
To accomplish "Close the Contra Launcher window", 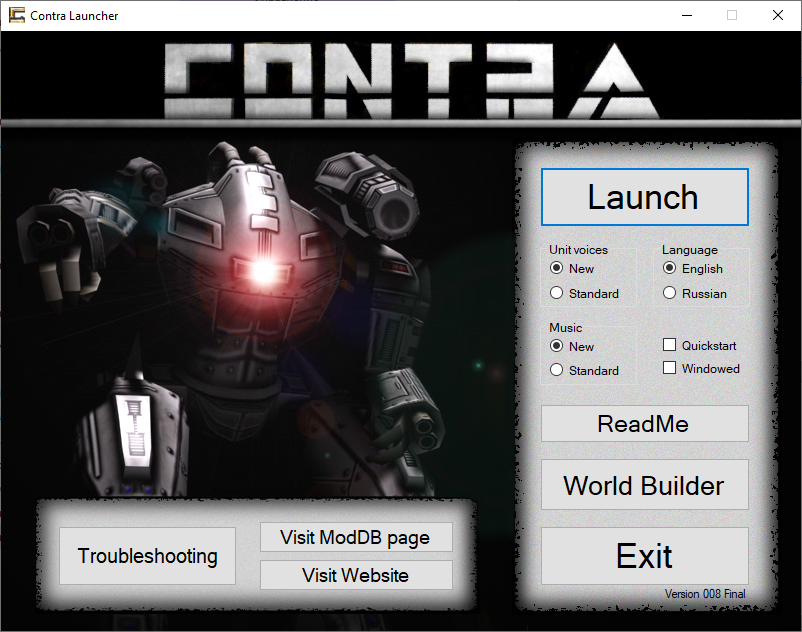I will pos(777,15).
